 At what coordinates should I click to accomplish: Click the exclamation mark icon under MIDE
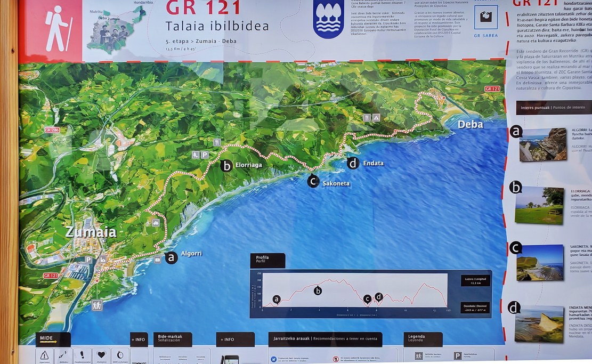(x=82, y=355)
